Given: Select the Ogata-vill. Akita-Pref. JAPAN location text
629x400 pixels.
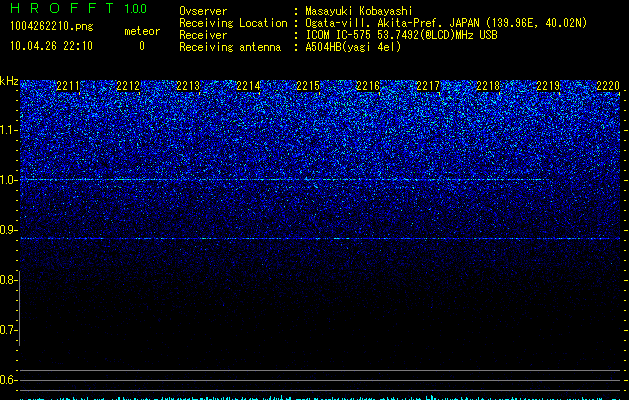Looking at the screenshot, I should [446, 23].
